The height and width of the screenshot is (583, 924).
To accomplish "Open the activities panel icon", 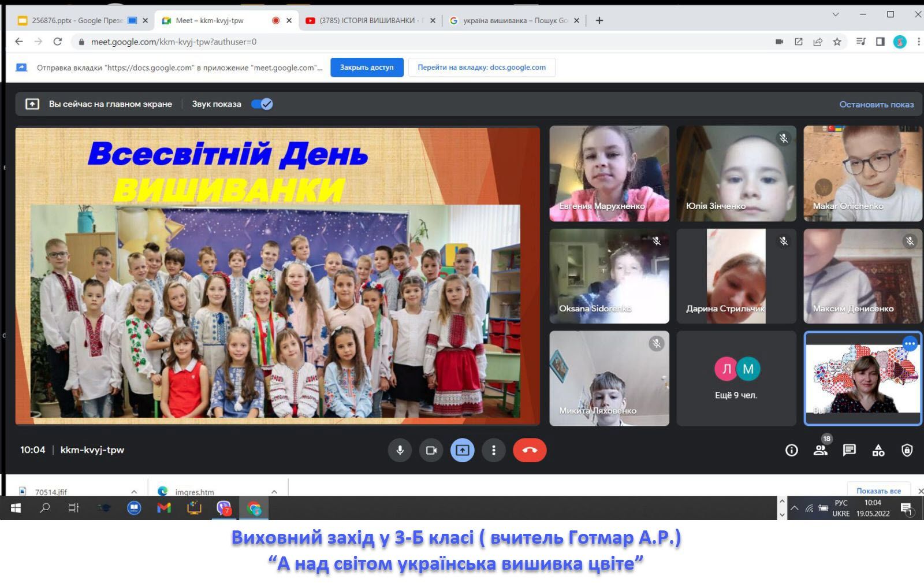I will tap(878, 450).
